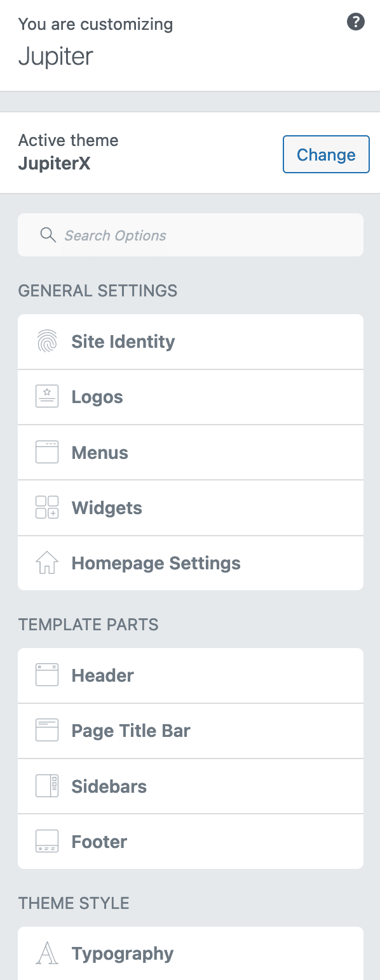Select the Header template icon

click(47, 675)
